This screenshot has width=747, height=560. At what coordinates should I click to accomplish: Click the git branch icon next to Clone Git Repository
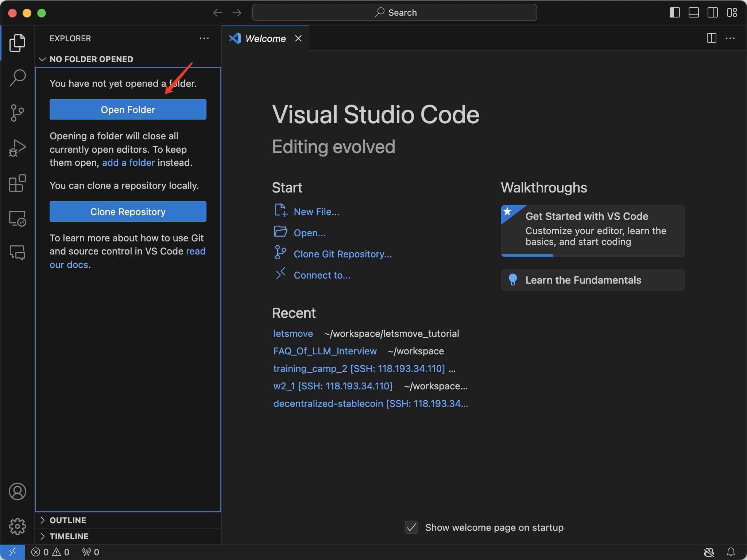click(280, 252)
